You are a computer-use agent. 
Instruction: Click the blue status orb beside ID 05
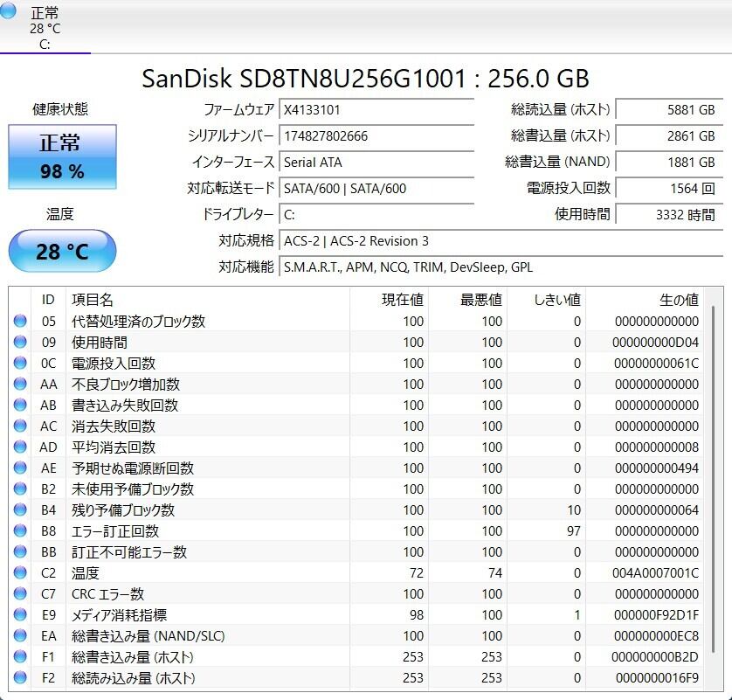[x=20, y=322]
